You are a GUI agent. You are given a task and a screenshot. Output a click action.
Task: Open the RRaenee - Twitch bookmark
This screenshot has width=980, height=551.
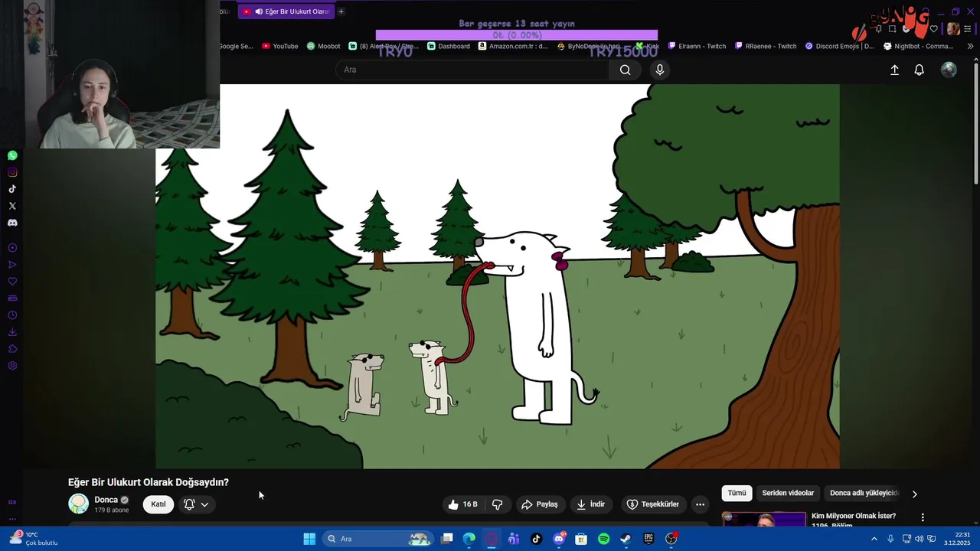pyautogui.click(x=766, y=46)
